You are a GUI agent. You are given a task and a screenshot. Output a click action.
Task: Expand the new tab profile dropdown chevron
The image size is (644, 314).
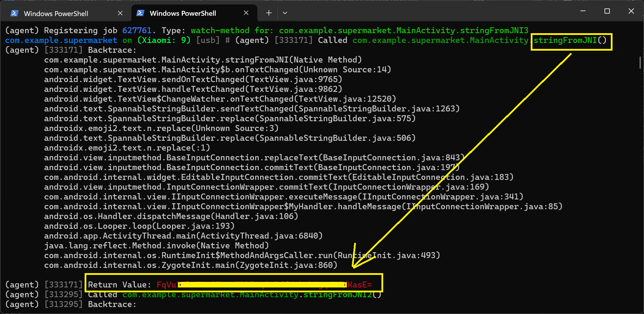click(x=285, y=13)
